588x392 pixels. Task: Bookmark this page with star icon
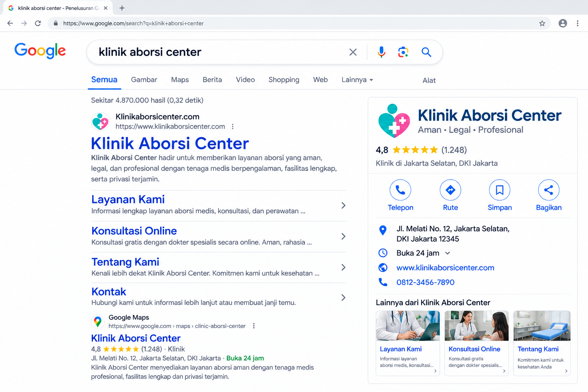542,23
